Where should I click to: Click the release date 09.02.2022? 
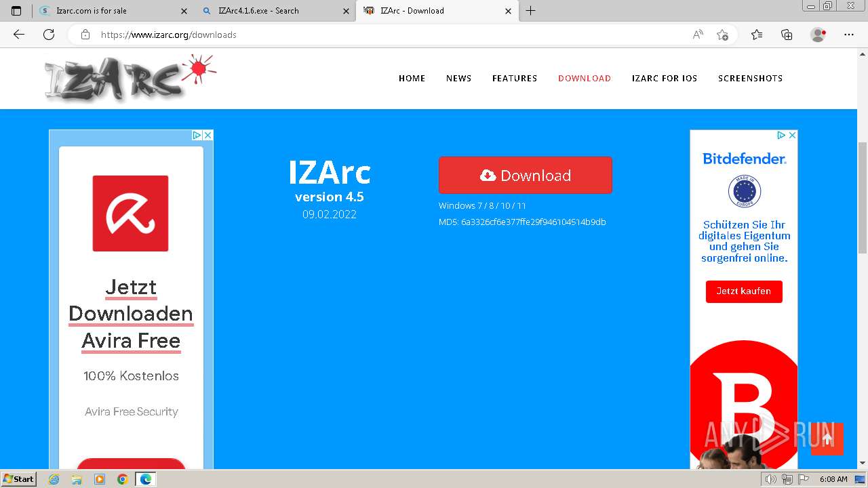point(330,214)
